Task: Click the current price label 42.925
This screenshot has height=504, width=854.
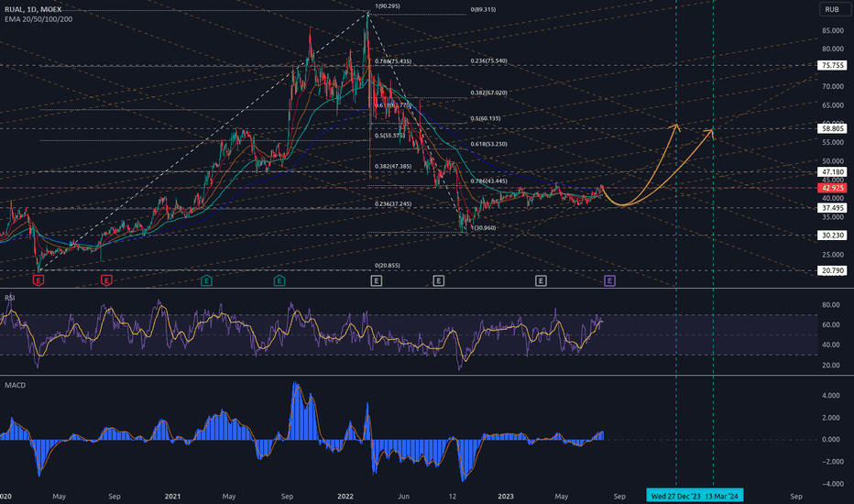Action: click(x=832, y=188)
